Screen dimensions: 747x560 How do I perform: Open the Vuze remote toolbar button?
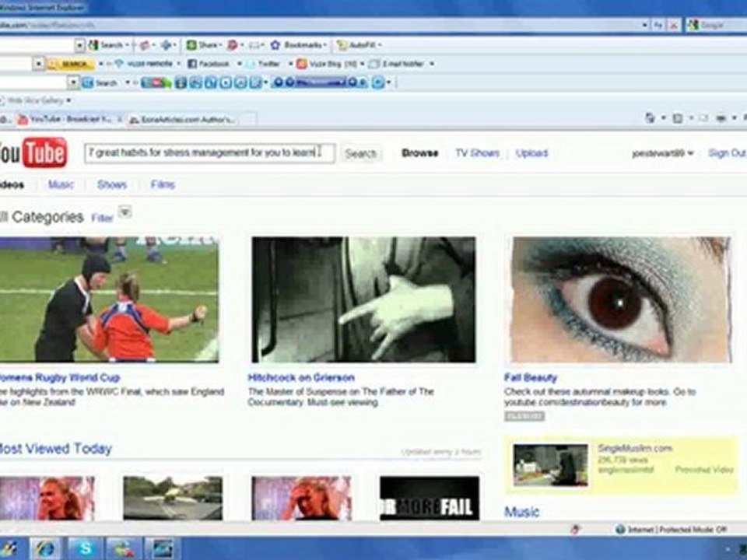tap(146, 63)
